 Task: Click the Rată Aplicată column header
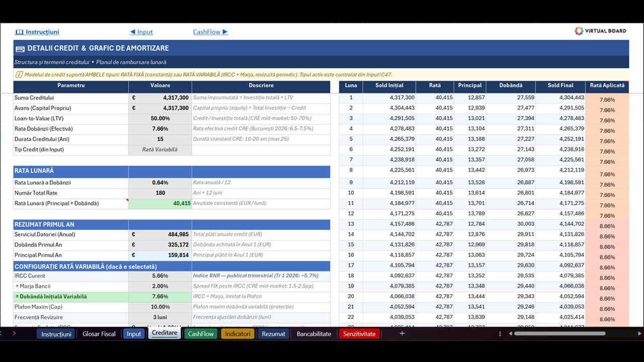tap(607, 86)
